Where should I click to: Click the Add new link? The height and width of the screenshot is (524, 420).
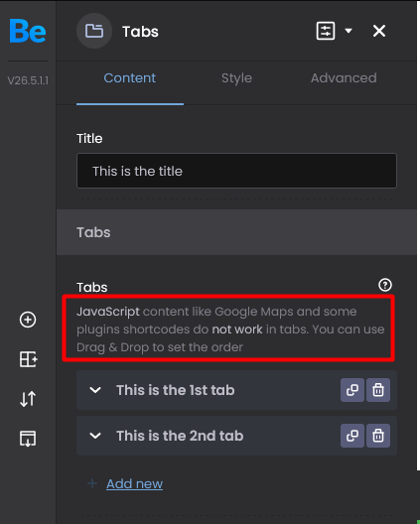(134, 484)
